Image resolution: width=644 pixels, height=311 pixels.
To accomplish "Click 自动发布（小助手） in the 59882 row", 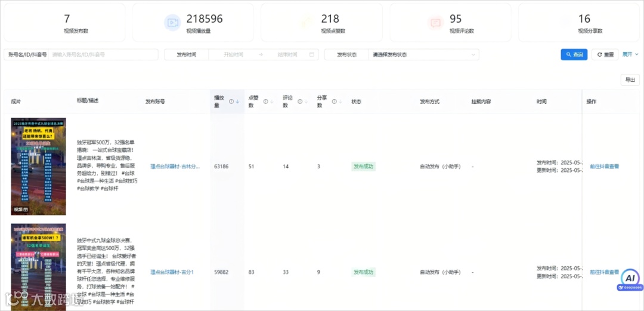I will (440, 272).
